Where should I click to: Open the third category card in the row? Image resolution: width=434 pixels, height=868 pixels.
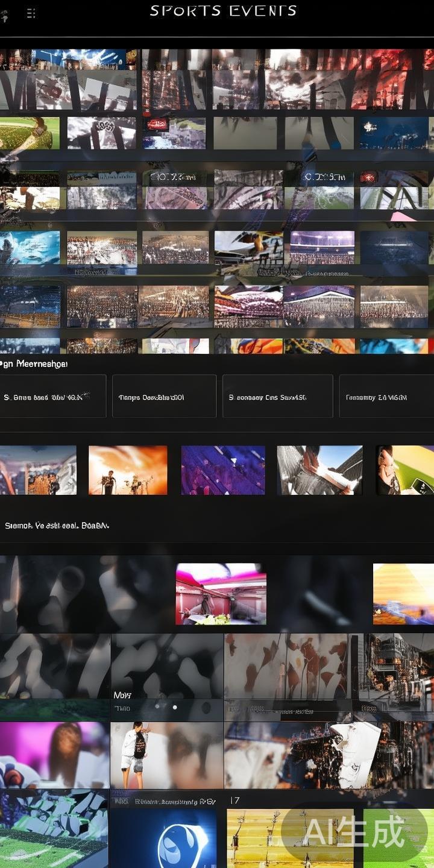click(277, 396)
